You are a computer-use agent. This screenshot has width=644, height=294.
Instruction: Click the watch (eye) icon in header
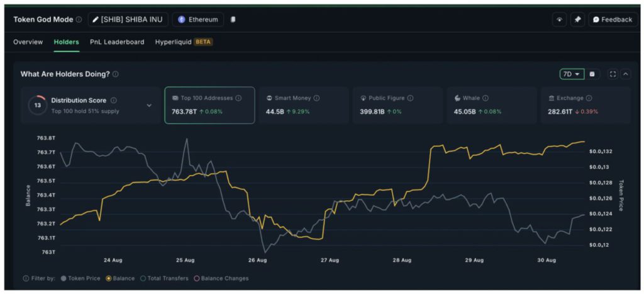(x=559, y=20)
